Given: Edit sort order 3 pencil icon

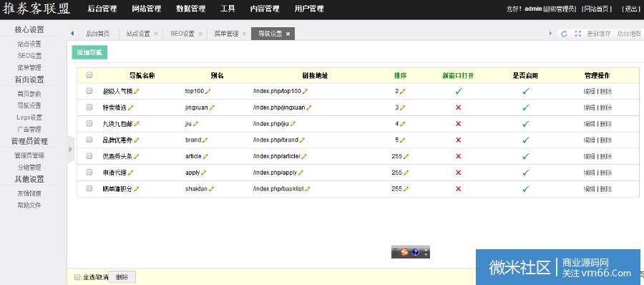Looking at the screenshot, I should [x=402, y=107].
